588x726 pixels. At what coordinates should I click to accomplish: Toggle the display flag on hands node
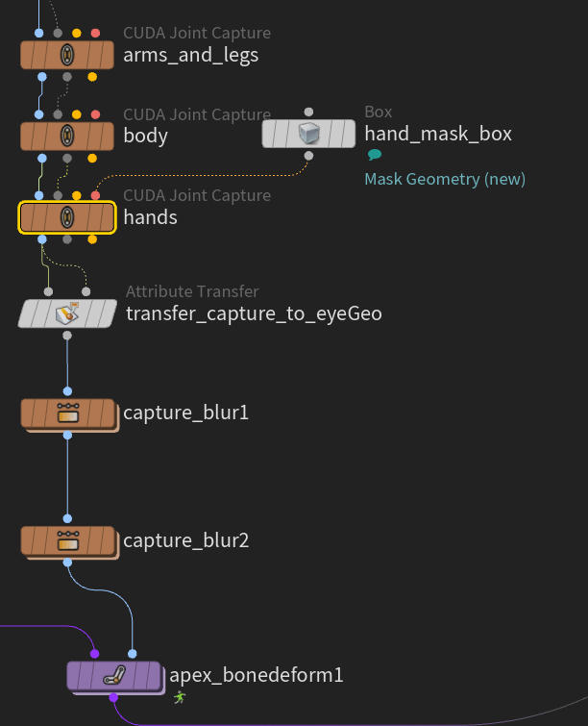point(108,217)
